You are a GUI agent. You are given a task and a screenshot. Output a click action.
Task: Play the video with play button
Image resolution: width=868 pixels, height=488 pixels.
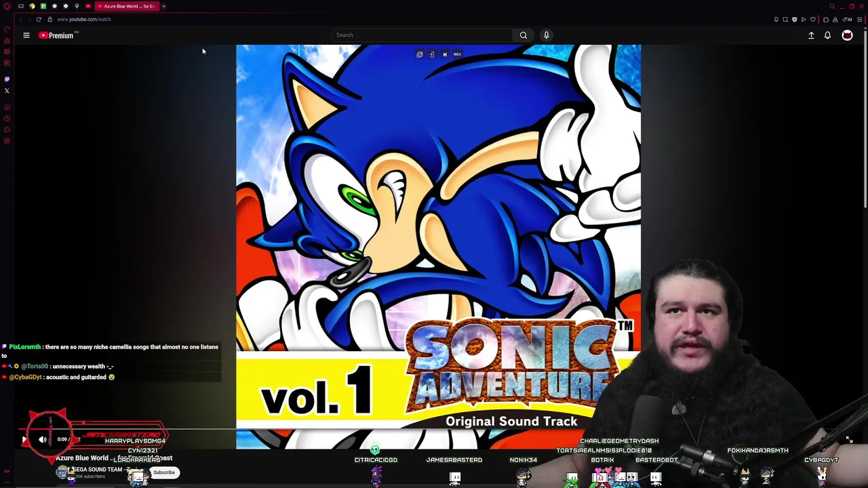[24, 439]
